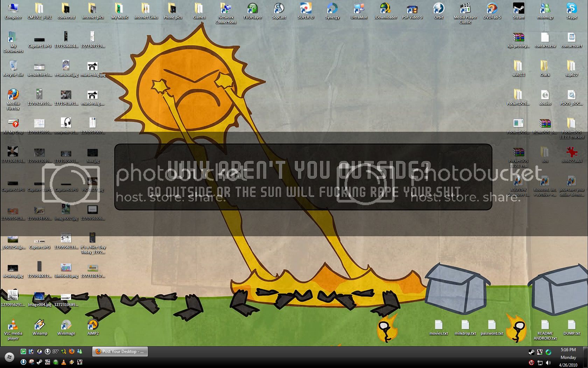Click the system tray volume icon
The height and width of the screenshot is (368, 588).
click(x=548, y=363)
